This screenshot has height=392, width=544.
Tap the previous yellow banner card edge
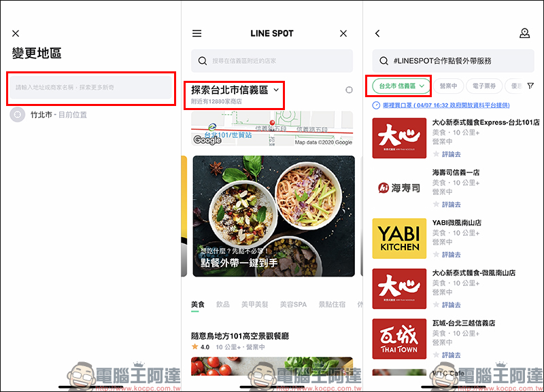pyautogui.click(x=184, y=216)
